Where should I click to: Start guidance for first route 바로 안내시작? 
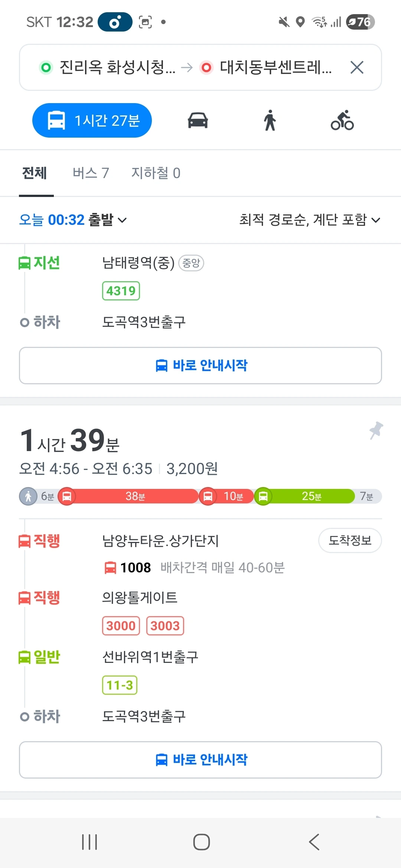[x=200, y=365]
